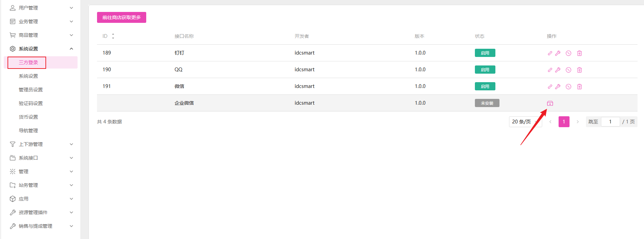Click the 前往商店获取更多 button
This screenshot has width=644, height=239.
click(121, 17)
